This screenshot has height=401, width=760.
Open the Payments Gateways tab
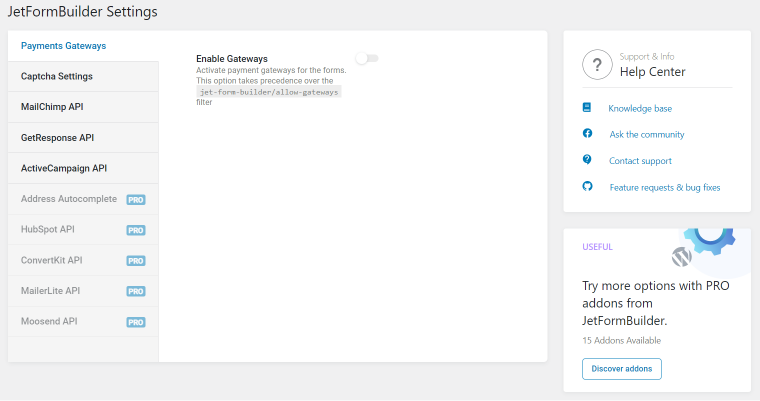click(83, 46)
